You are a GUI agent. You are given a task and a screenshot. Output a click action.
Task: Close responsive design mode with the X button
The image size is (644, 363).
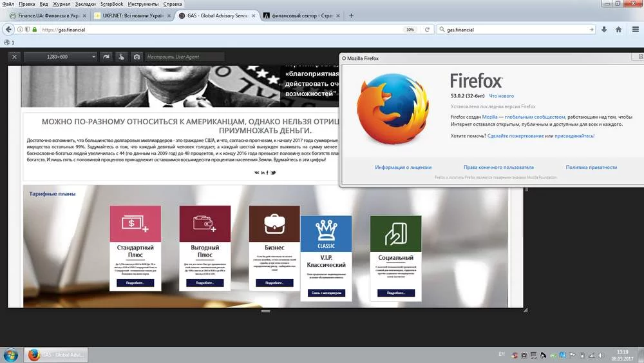point(14,57)
